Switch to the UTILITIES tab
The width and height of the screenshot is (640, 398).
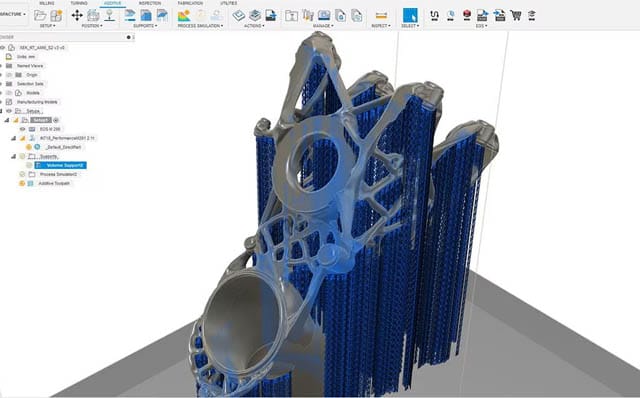pyautogui.click(x=229, y=3)
